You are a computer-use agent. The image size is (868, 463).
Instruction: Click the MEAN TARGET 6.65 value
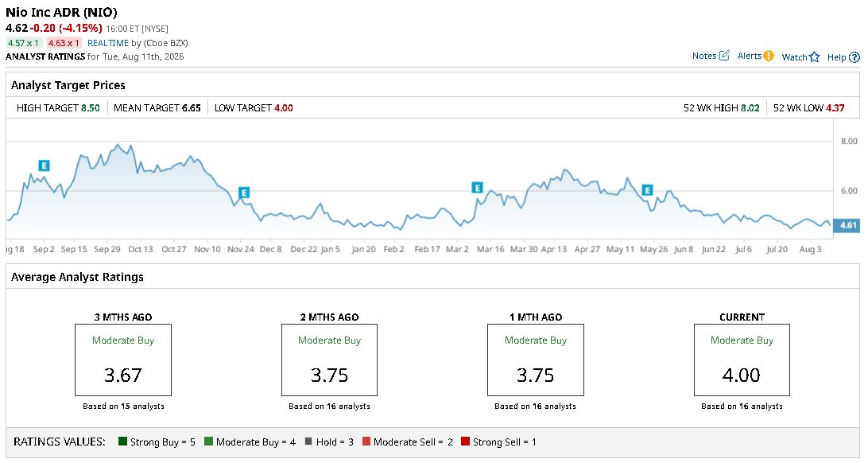(192, 108)
